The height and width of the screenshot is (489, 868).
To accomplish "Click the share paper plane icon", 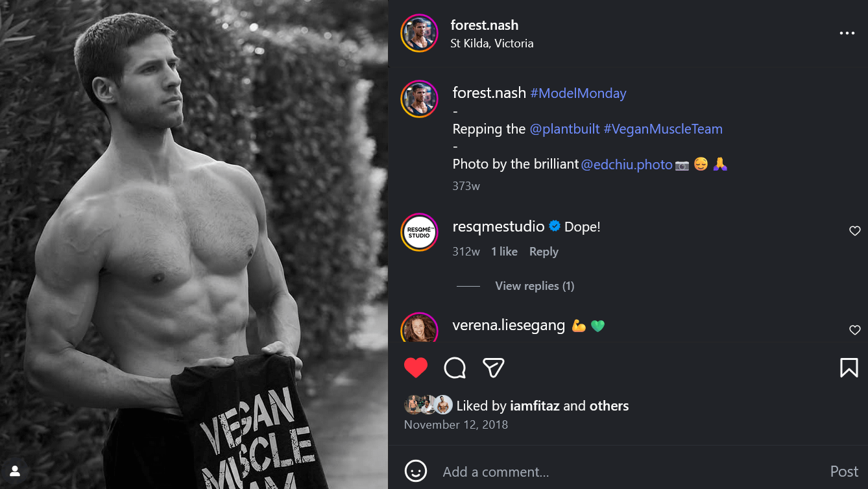I will (494, 368).
